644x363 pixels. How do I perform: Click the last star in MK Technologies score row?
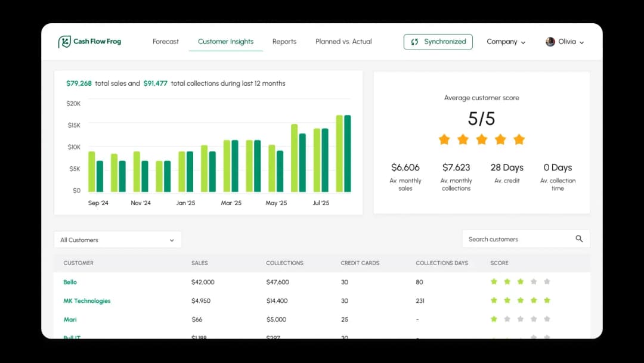(547, 300)
